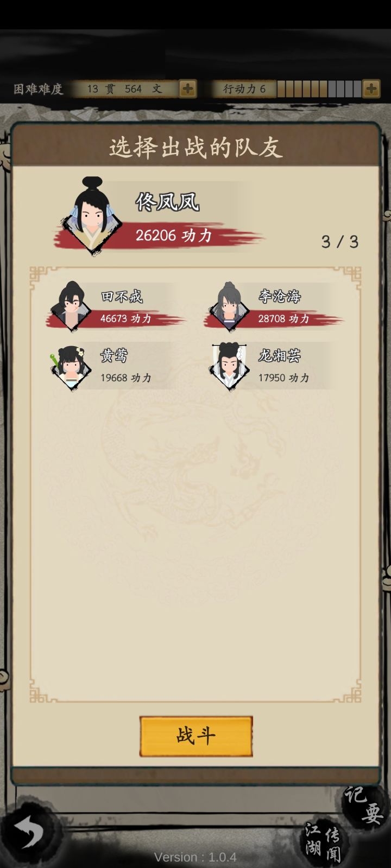The width and height of the screenshot is (391, 868).
Task: Open the 江湖传闻 rumors ink icon
Action: (324, 841)
